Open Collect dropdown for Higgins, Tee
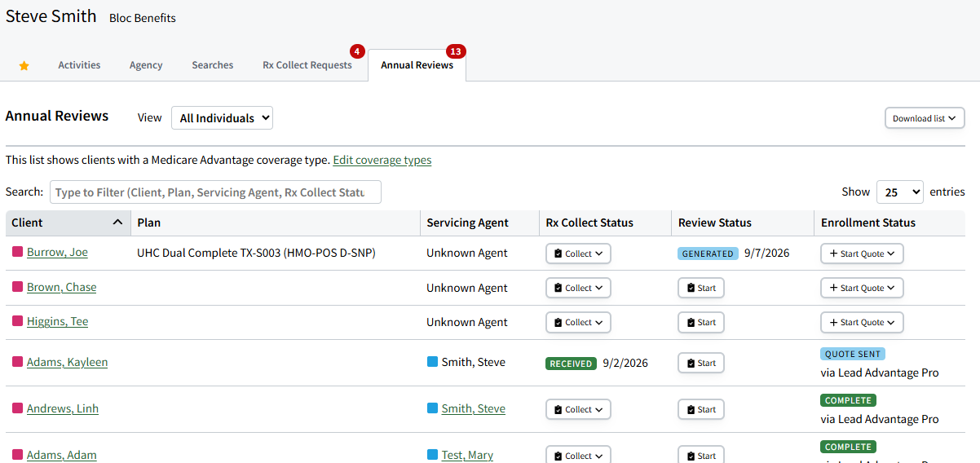The height and width of the screenshot is (463, 980). [578, 322]
